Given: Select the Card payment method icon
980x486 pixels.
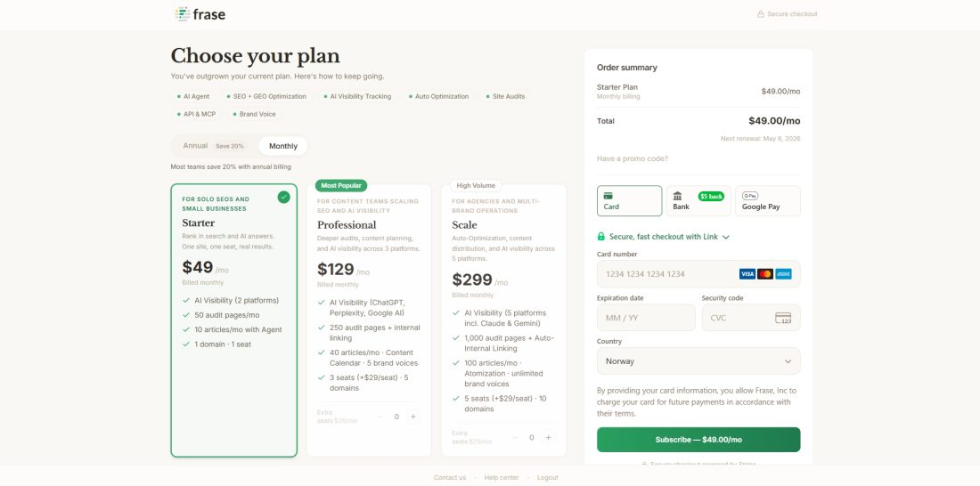Looking at the screenshot, I should point(608,196).
